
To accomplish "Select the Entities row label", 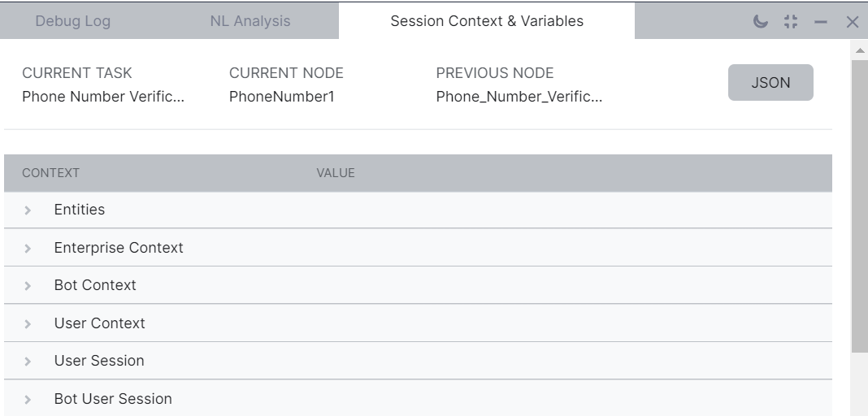I will pyautogui.click(x=80, y=210).
